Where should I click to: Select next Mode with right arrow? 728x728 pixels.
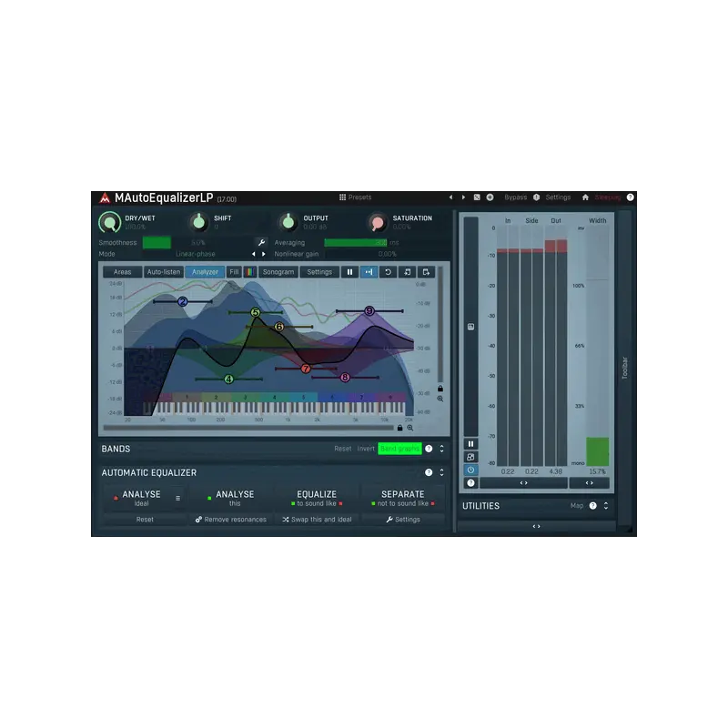point(264,255)
